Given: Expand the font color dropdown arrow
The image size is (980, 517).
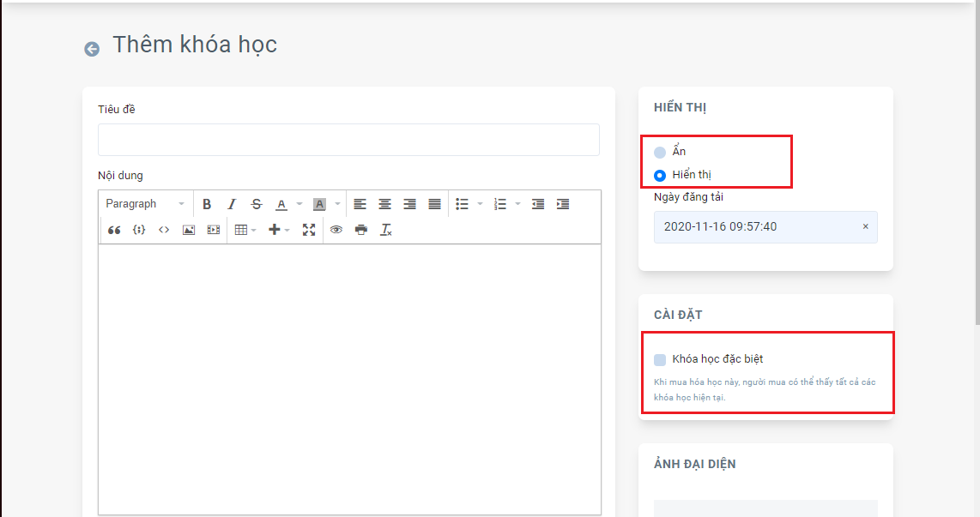Looking at the screenshot, I should [x=299, y=204].
